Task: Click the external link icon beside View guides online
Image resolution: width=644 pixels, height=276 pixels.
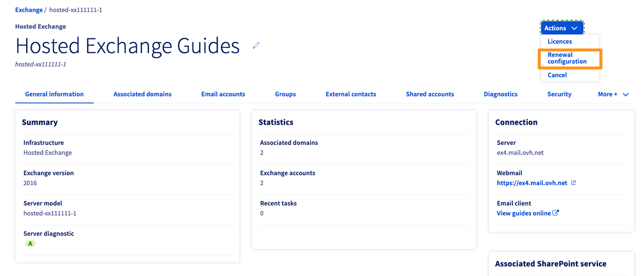Action: tap(557, 213)
